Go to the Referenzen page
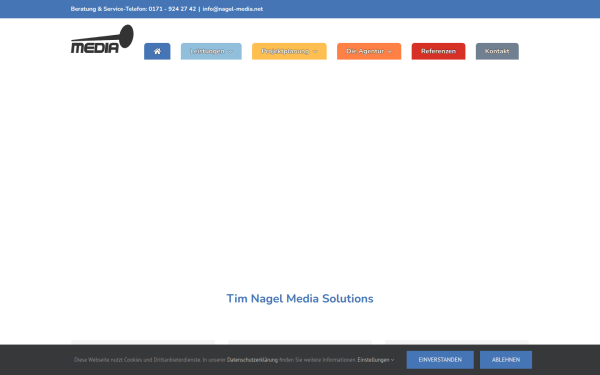The height and width of the screenshot is (375, 600). click(x=438, y=51)
